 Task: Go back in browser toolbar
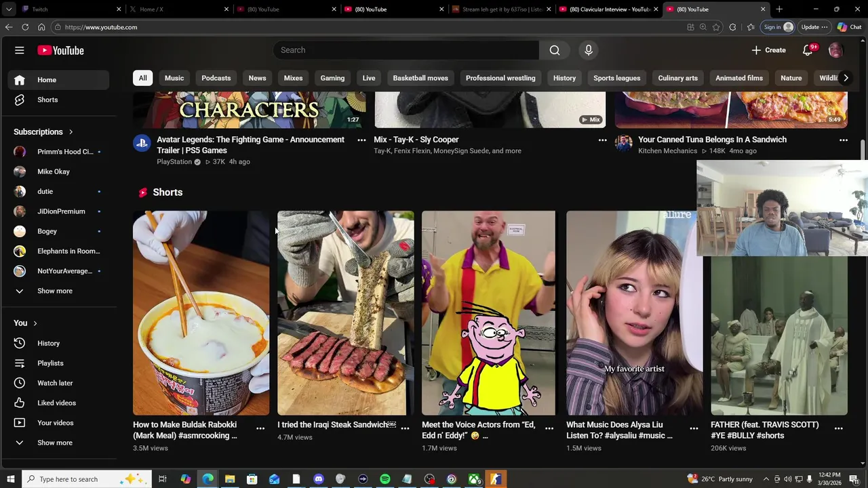pyautogui.click(x=9, y=27)
